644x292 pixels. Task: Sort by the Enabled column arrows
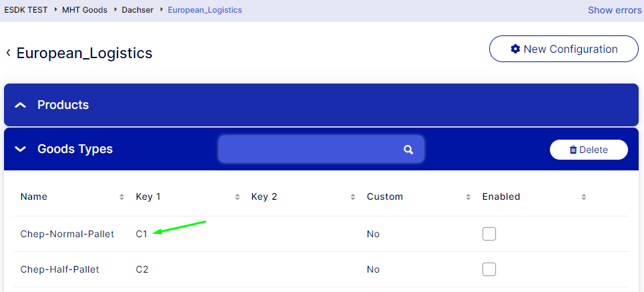tap(584, 197)
